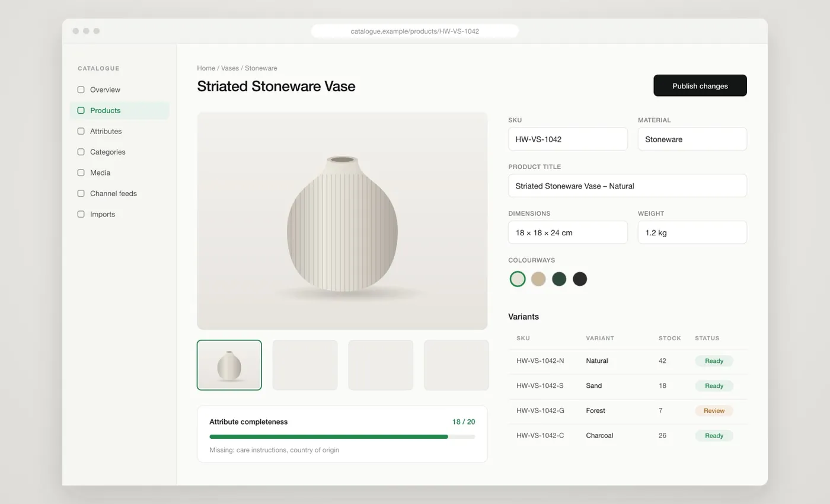Click the icon beside Categories
The width and height of the screenshot is (830, 504).
81,152
